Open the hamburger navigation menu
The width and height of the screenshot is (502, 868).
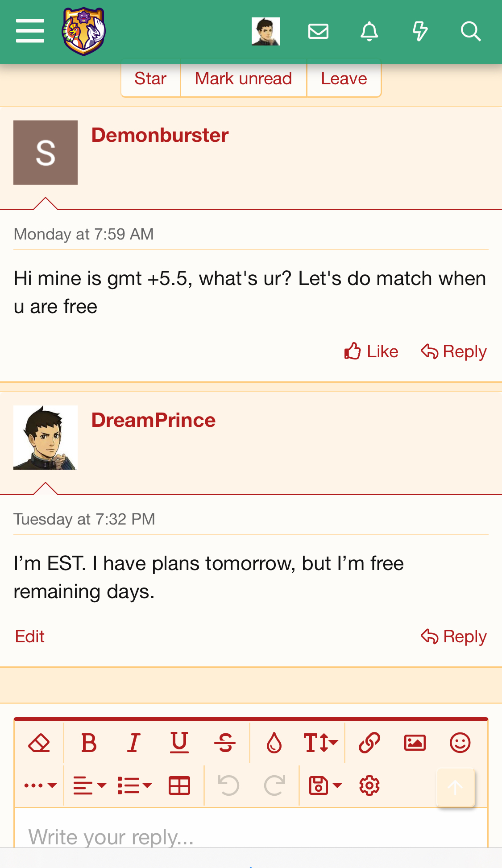pyautogui.click(x=30, y=31)
